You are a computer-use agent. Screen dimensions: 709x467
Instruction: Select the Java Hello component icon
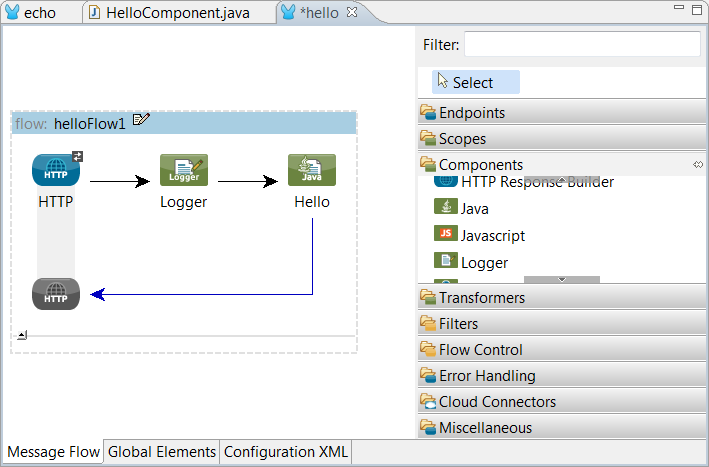pyautogui.click(x=312, y=170)
